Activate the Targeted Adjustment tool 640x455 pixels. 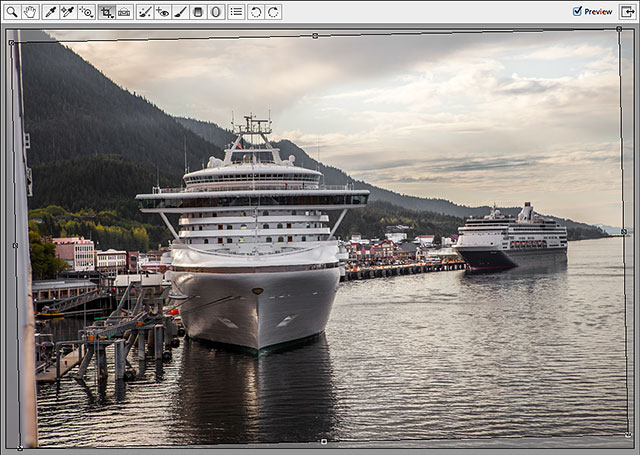[87, 12]
